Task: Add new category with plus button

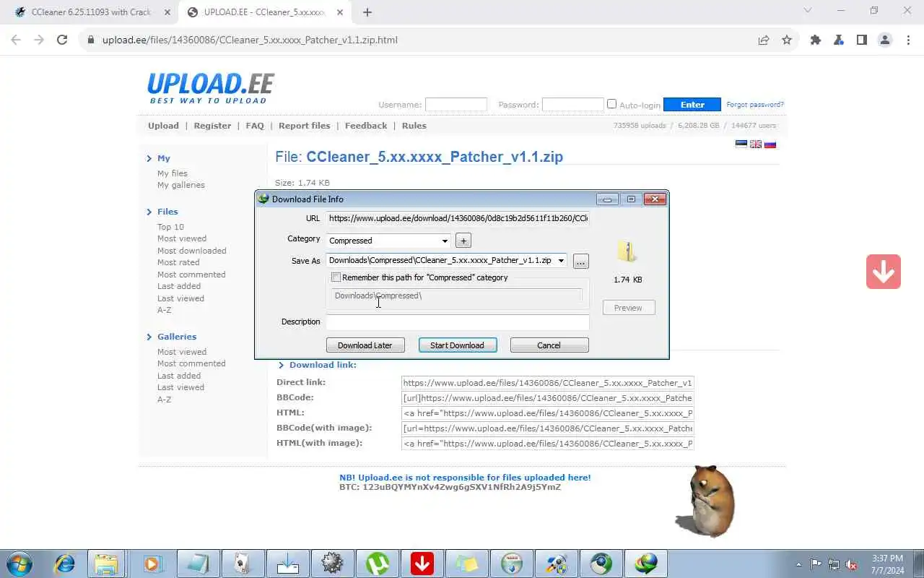Action: click(x=463, y=241)
